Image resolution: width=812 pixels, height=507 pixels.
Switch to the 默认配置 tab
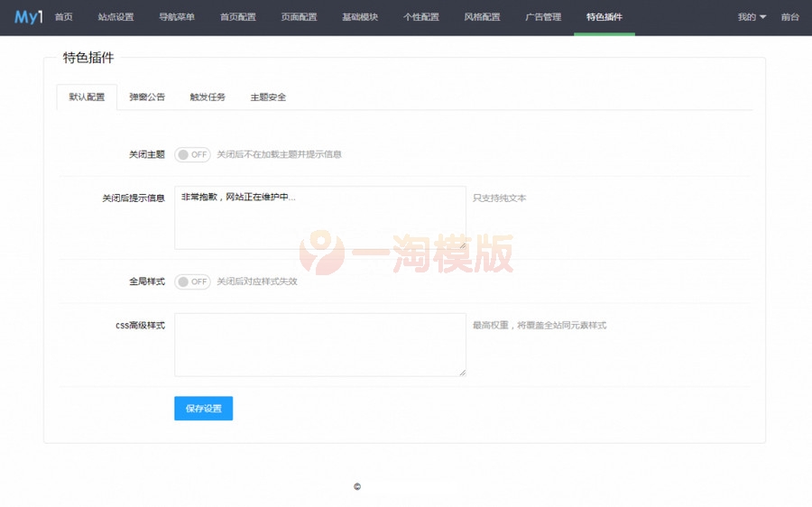point(87,97)
